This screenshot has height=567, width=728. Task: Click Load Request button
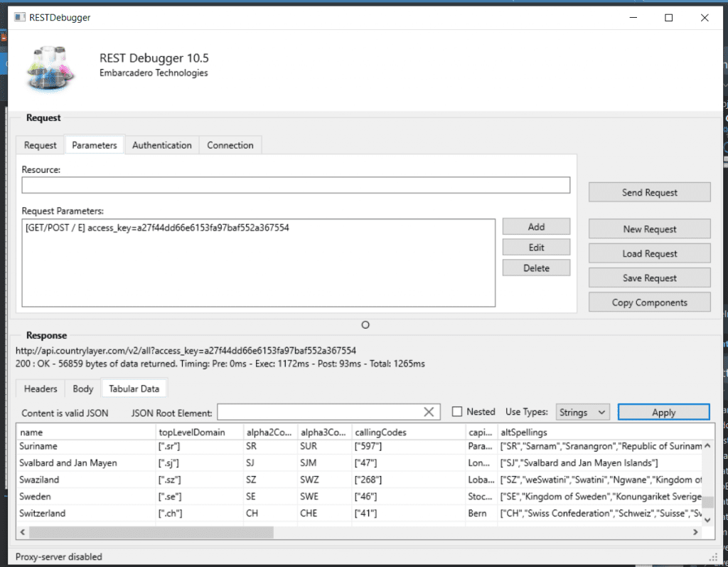[650, 253]
